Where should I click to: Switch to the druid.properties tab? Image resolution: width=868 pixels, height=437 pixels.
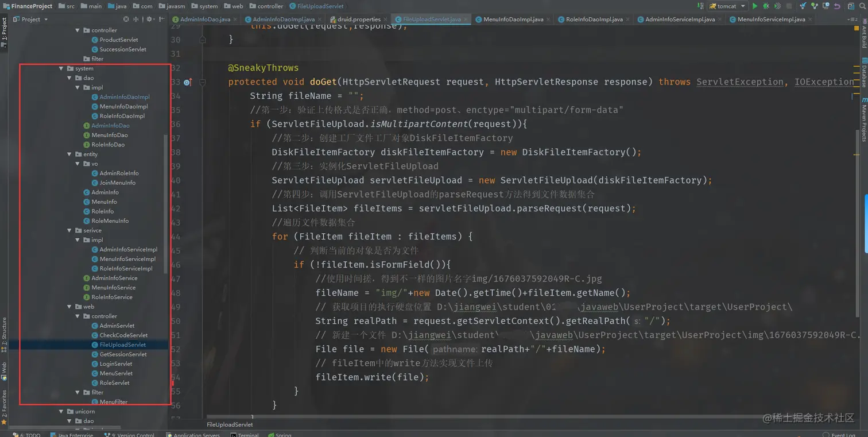359,19
